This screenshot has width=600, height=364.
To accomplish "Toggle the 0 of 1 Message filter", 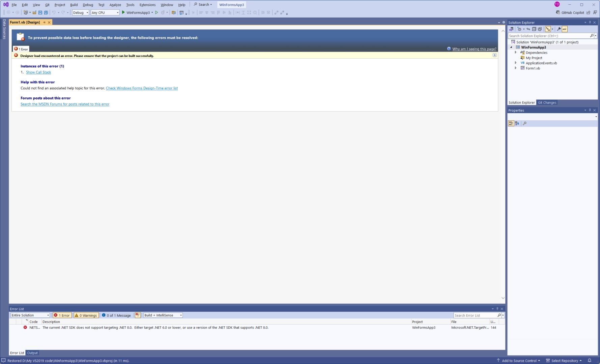I will (116, 315).
